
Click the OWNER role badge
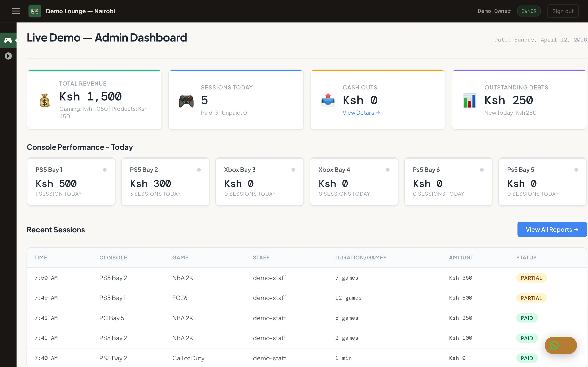[x=529, y=11]
